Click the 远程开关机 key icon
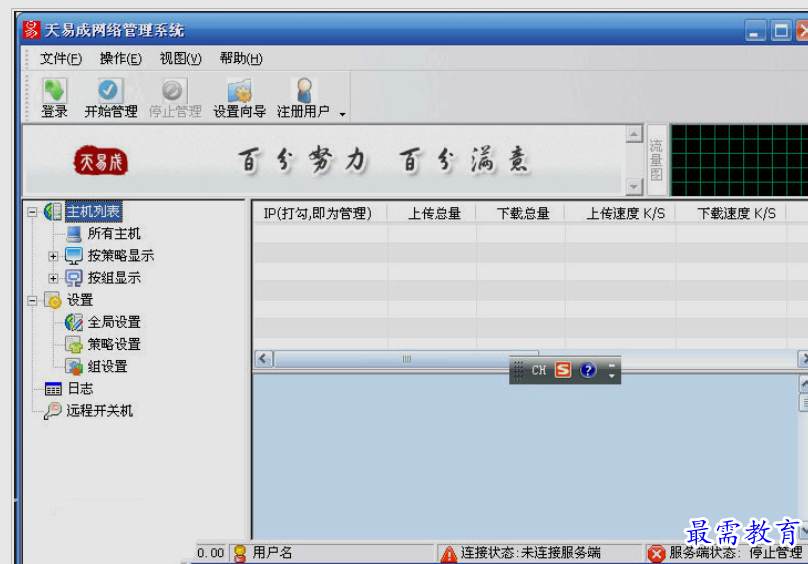Image resolution: width=808 pixels, height=564 pixels. pyautogui.click(x=53, y=411)
